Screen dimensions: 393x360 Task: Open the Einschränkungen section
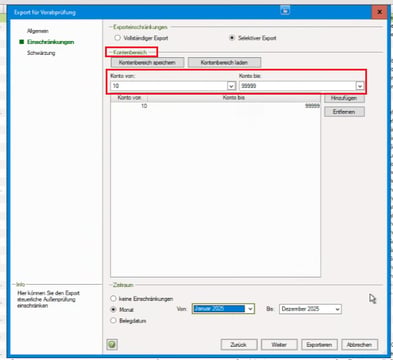[50, 42]
